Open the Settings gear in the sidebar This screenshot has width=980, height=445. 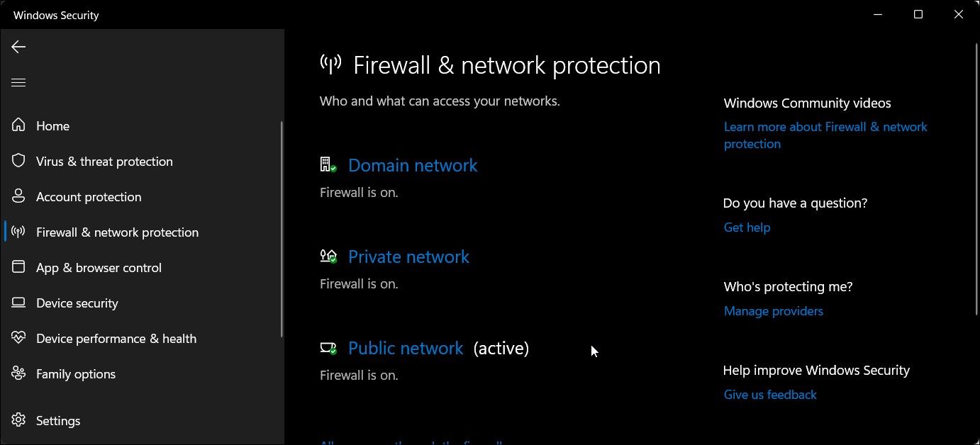[x=18, y=420]
